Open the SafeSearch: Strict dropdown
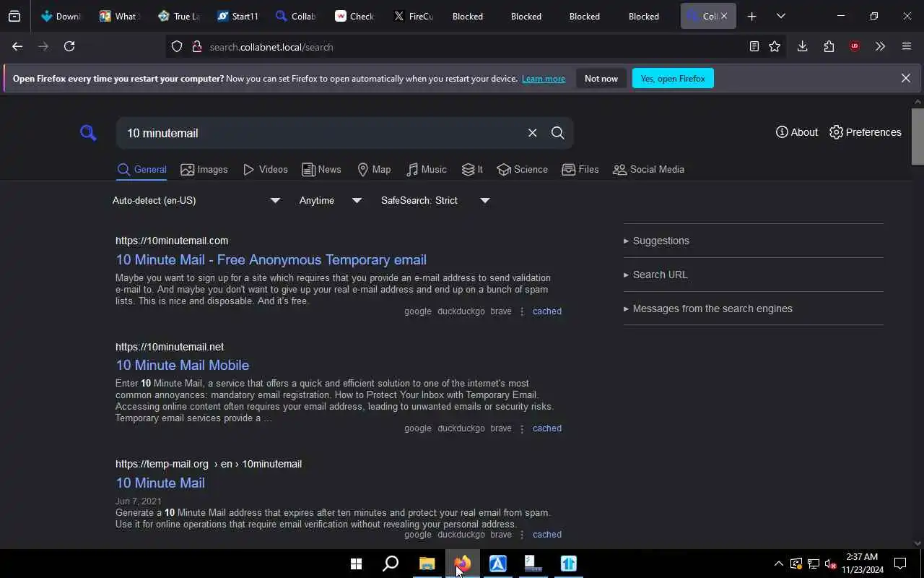Screen dimensions: 924x578 point(435,200)
